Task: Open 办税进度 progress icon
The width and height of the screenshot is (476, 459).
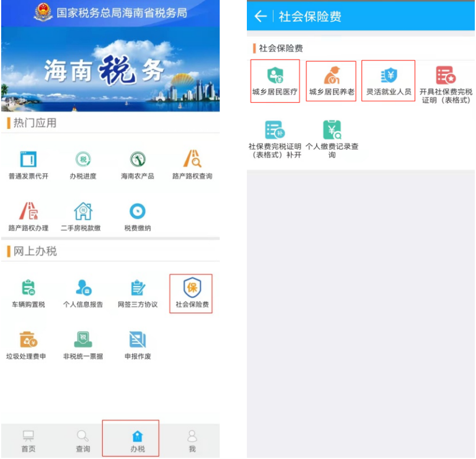Action: 83,159
